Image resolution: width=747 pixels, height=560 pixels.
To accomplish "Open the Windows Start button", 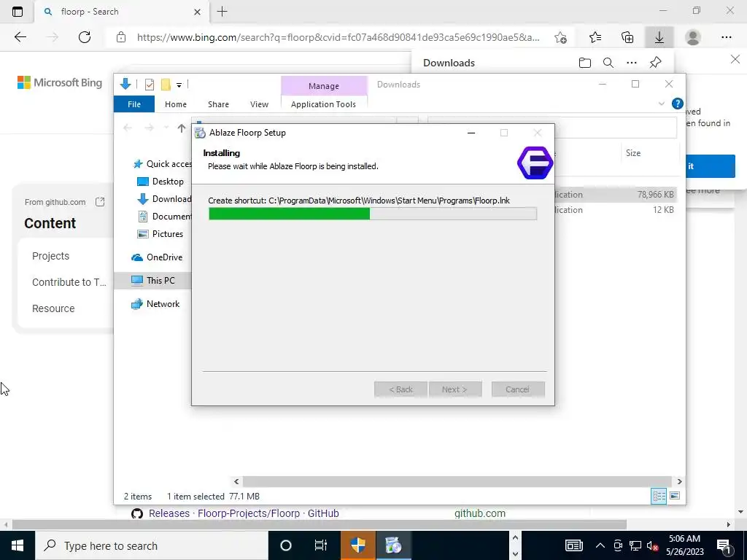I will coord(18,545).
